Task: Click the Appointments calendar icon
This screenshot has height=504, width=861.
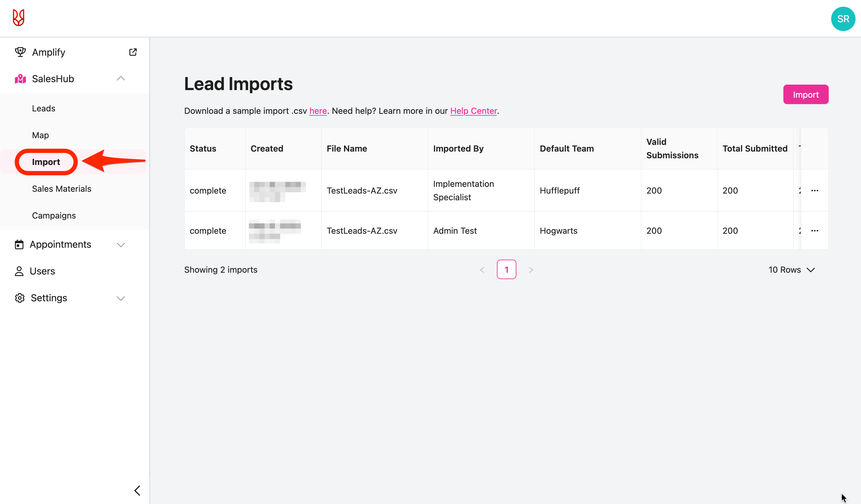Action: click(19, 244)
